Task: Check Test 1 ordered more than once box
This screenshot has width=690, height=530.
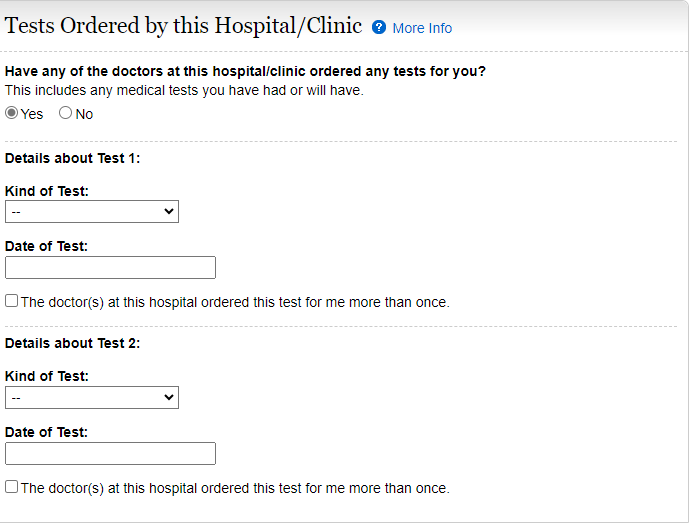Action: click(12, 301)
